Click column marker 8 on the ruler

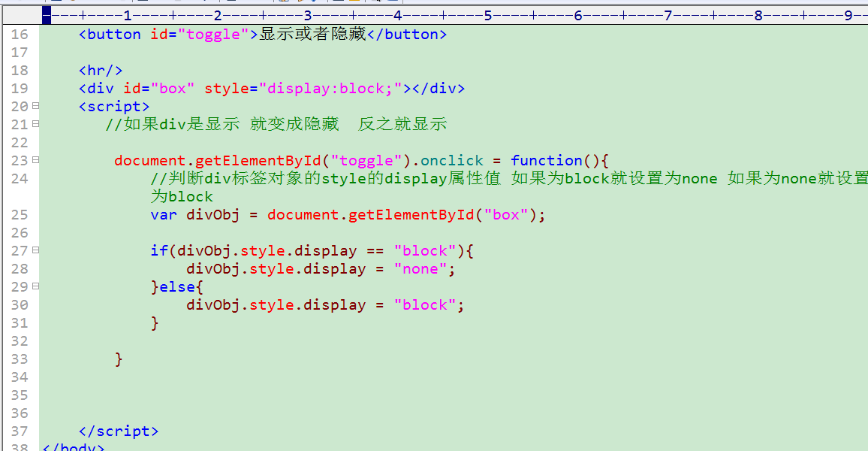[x=758, y=16]
